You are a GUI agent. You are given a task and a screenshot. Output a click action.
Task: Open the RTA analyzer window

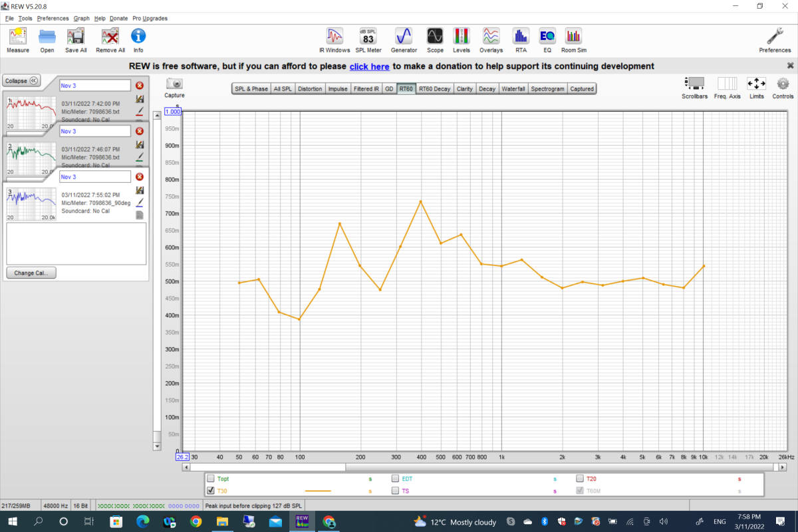click(x=520, y=39)
